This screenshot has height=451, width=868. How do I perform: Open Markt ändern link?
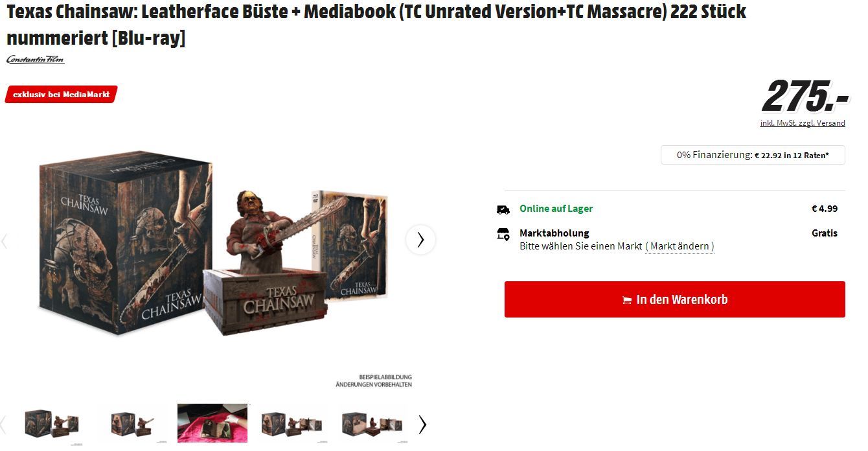680,246
